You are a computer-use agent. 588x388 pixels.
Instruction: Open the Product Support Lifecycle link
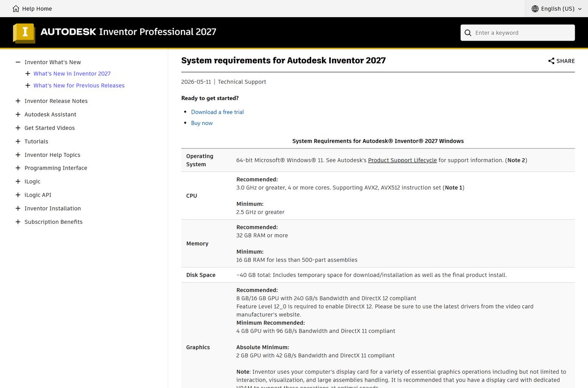(402, 160)
